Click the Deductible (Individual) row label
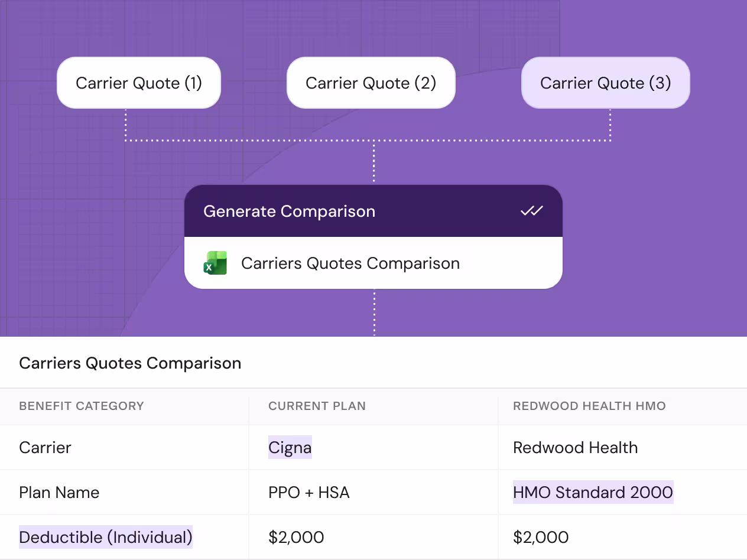This screenshot has width=747, height=560. [x=106, y=537]
